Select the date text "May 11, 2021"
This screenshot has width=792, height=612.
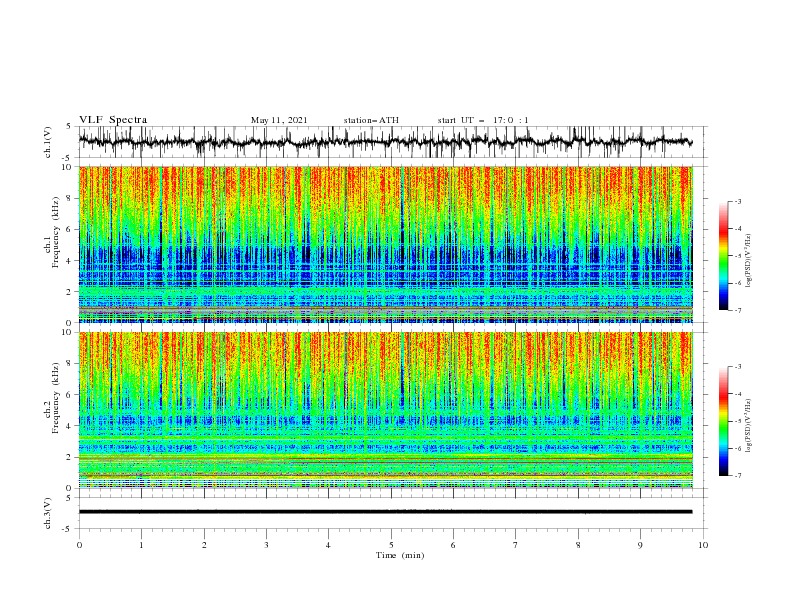(279, 120)
